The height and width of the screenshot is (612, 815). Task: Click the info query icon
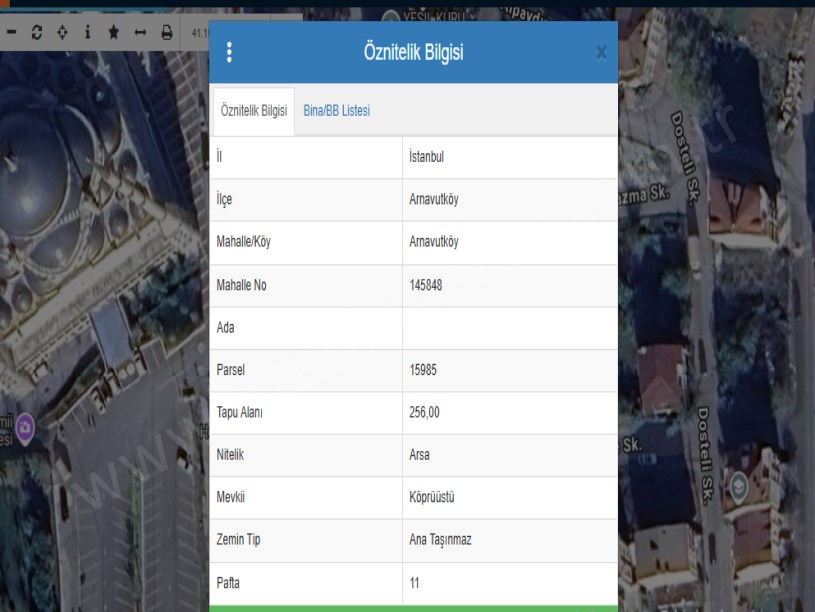coord(87,32)
